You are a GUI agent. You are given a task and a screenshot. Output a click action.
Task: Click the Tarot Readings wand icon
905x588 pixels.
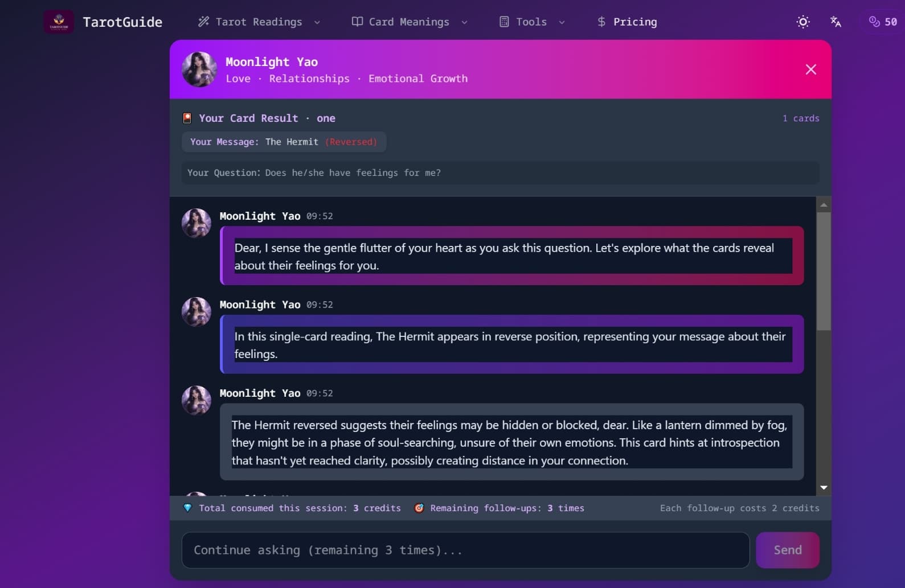point(203,22)
